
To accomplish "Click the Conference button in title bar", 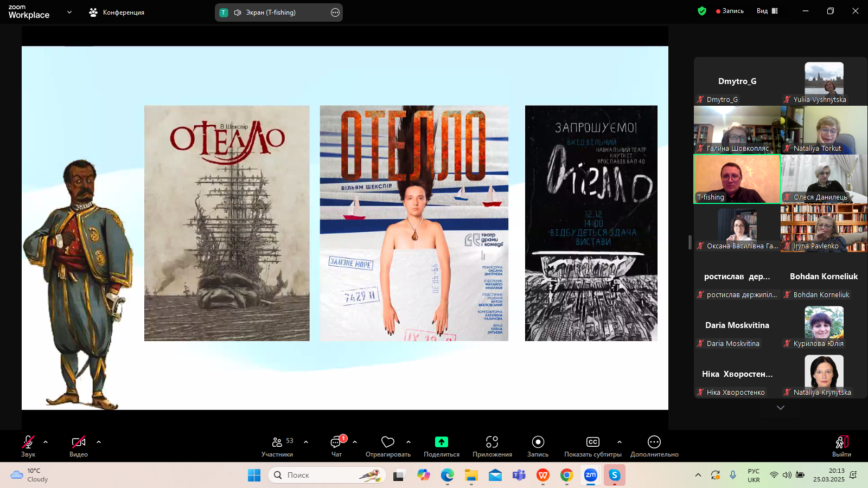I will [x=117, y=12].
